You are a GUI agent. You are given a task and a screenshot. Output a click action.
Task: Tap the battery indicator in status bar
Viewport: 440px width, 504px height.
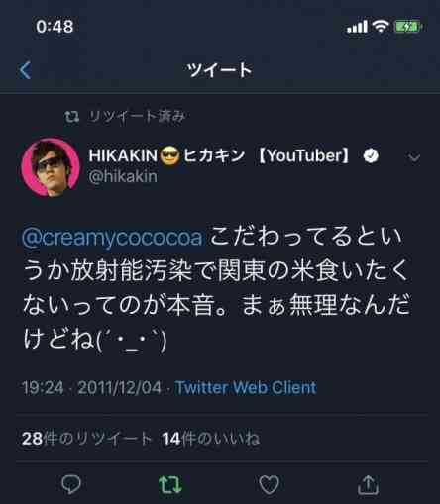point(408,27)
